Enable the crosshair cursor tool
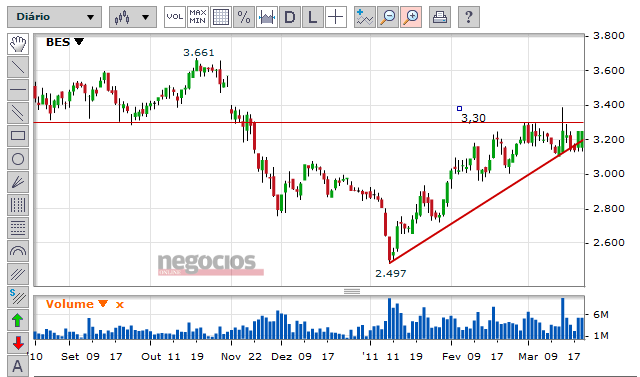The height and width of the screenshot is (377, 640). pyautogui.click(x=336, y=17)
